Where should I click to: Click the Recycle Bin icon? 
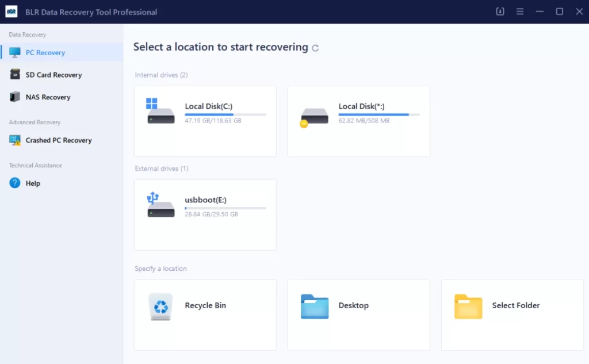point(160,306)
